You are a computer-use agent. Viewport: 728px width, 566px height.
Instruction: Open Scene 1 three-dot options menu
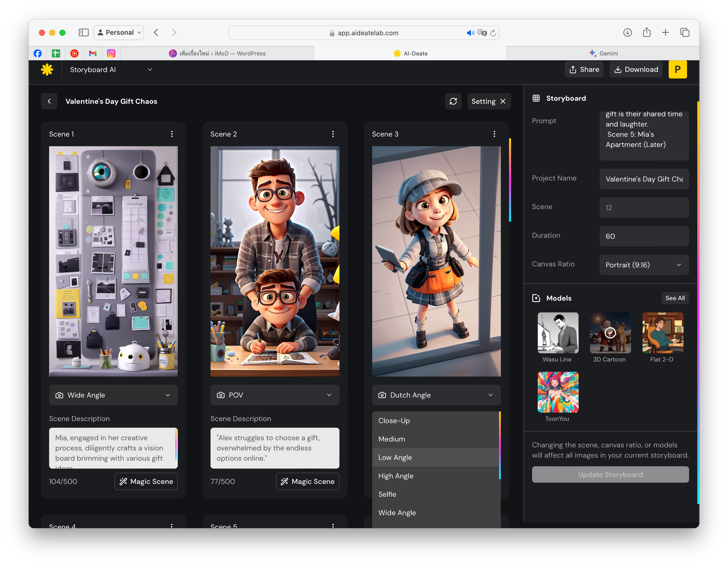tap(172, 134)
